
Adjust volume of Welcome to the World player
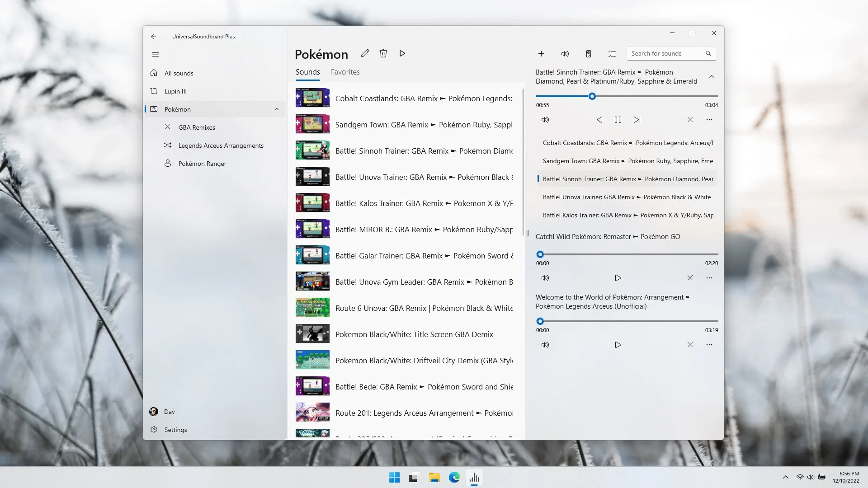tap(545, 345)
